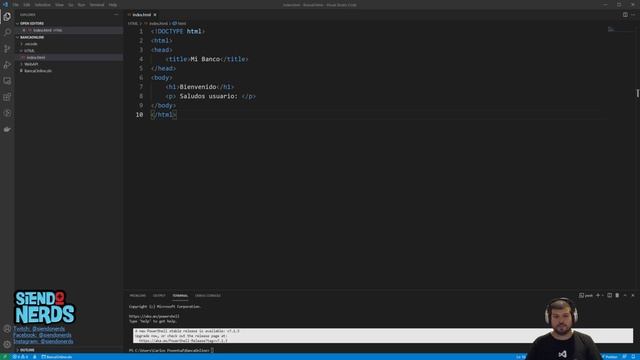This screenshot has height=360, width=640.
Task: Click the Prettier status bar item
Action: pos(609,357)
